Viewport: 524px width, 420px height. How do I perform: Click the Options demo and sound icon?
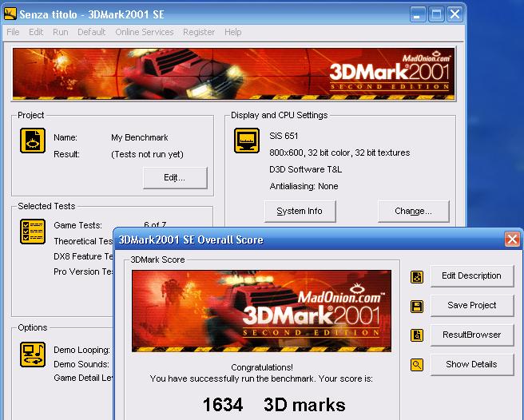pyautogui.click(x=33, y=355)
